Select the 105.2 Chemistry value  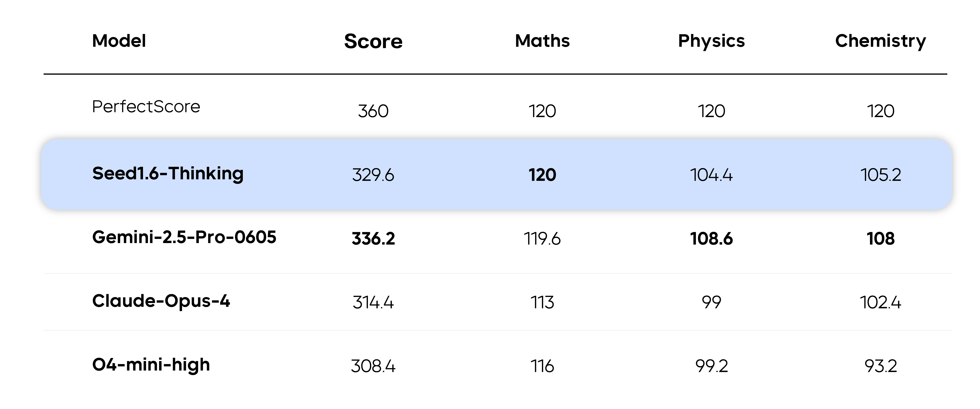coord(881,175)
